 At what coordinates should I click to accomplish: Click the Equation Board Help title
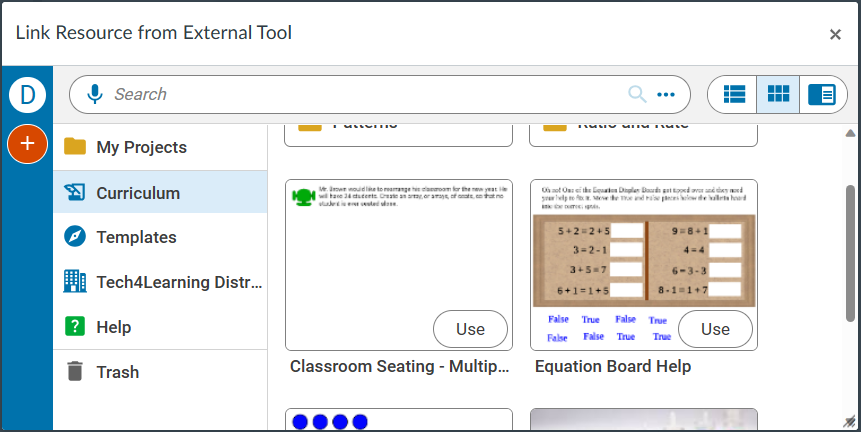click(x=613, y=367)
